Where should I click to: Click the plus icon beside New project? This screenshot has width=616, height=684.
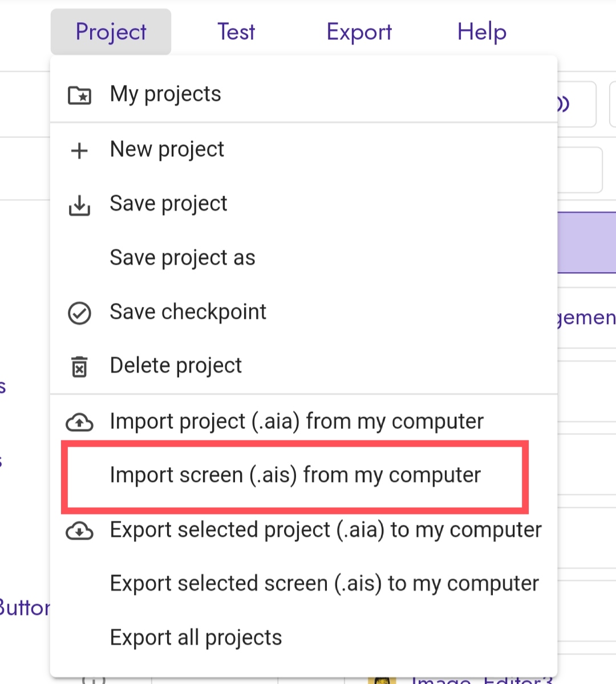pos(79,151)
